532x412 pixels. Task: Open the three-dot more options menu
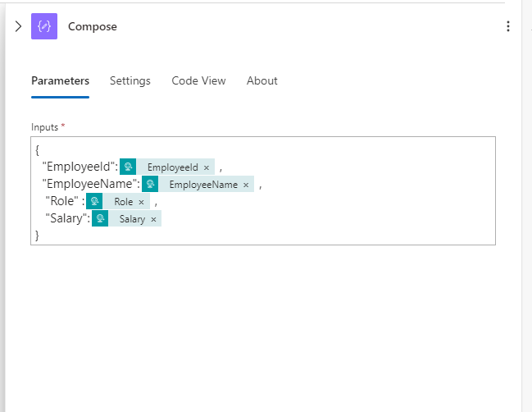508,26
